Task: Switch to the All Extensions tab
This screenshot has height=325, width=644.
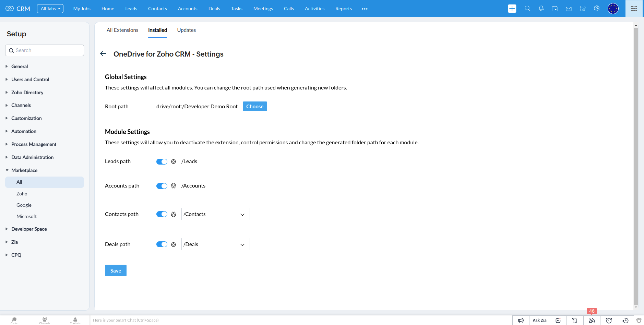Action: (x=122, y=30)
